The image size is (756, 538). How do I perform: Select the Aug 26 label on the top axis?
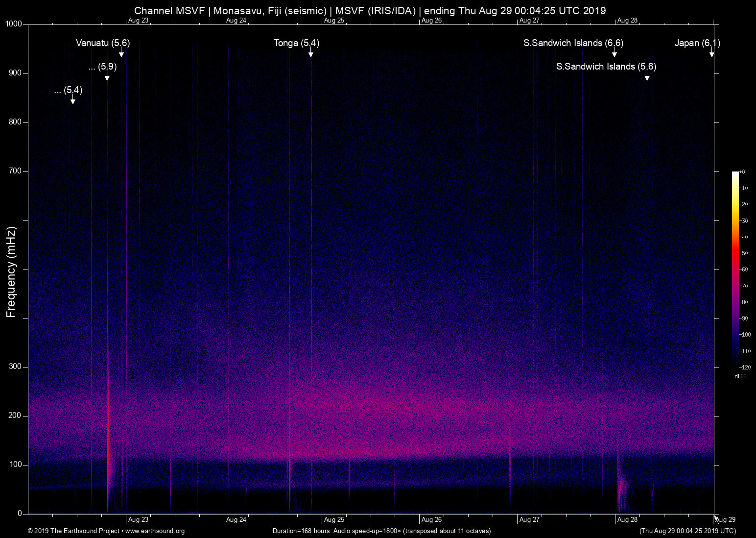(x=431, y=21)
